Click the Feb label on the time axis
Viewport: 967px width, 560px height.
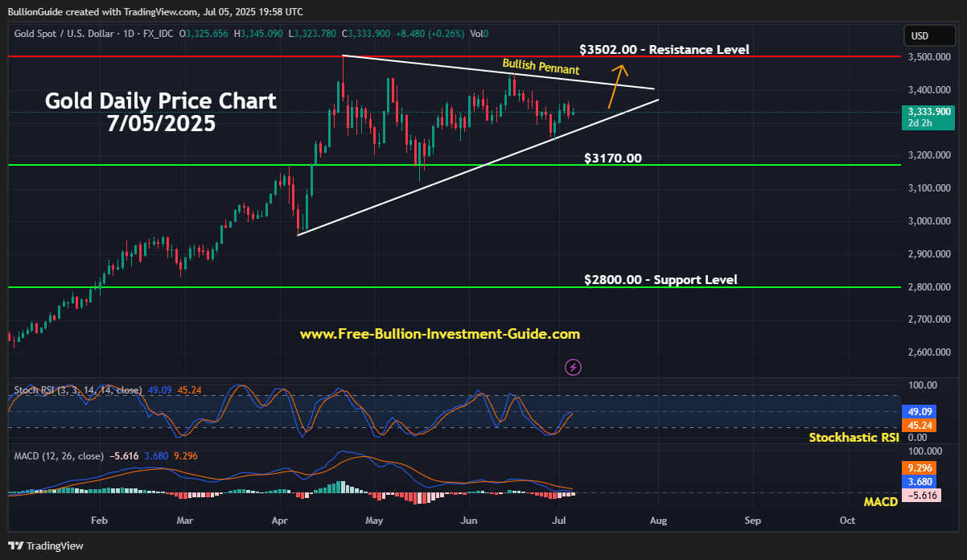tap(99, 521)
